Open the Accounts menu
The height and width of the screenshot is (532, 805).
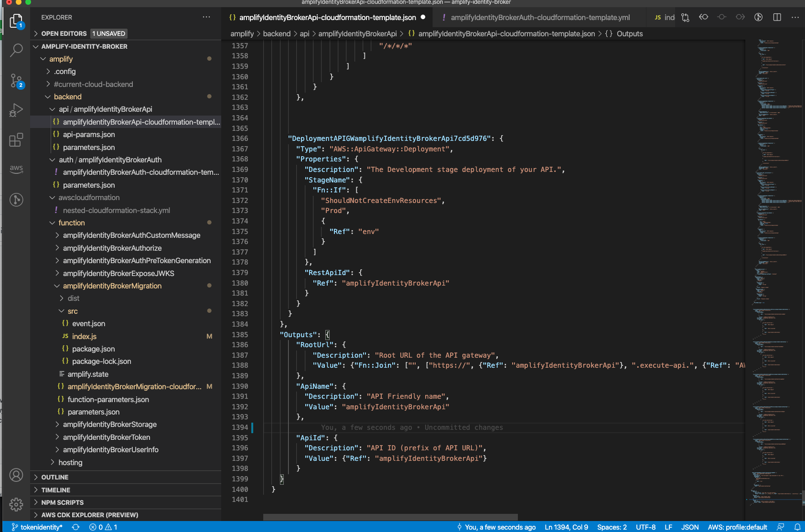[16, 475]
